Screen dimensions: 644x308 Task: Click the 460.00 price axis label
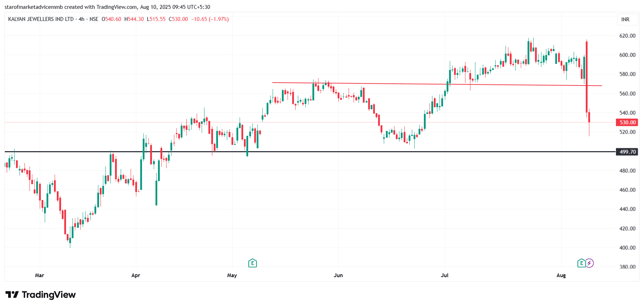[x=627, y=190]
